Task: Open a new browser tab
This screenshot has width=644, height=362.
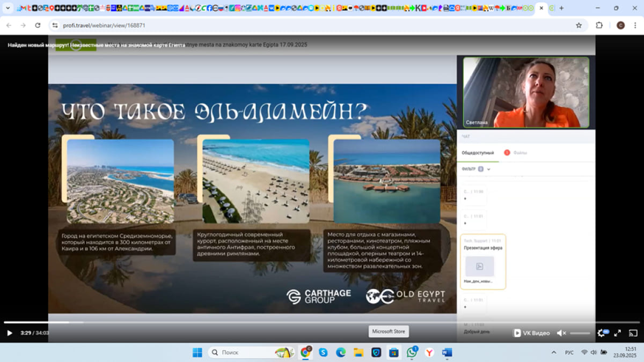Action: [561, 8]
